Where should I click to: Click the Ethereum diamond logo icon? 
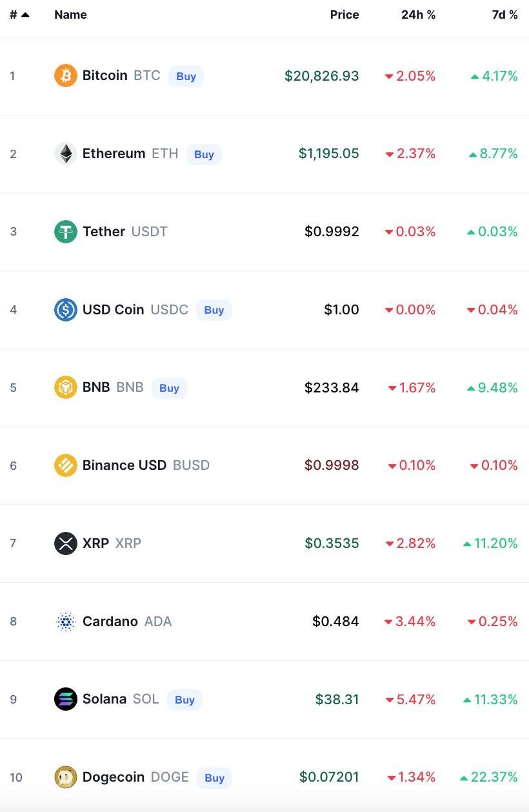tap(65, 154)
